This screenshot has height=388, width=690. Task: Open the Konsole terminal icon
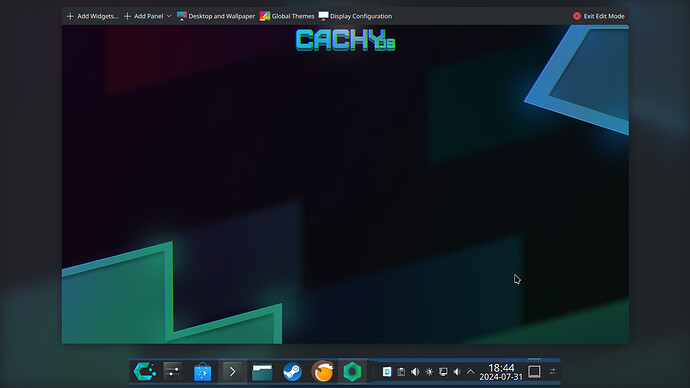(x=232, y=372)
